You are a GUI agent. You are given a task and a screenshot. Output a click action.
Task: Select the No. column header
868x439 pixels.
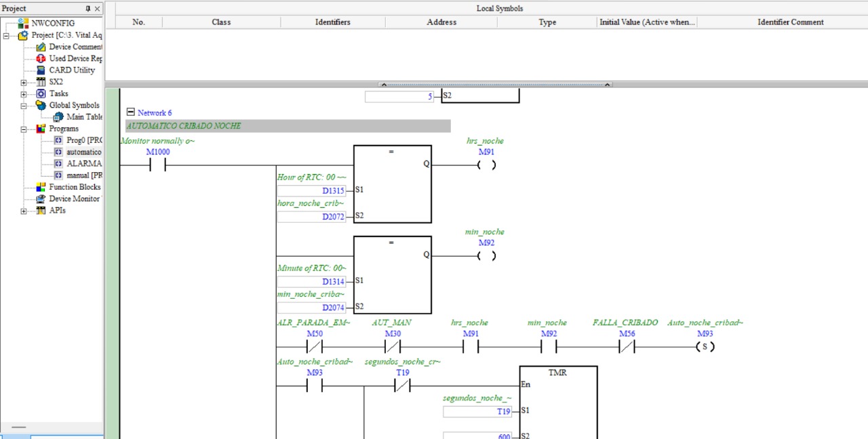[x=138, y=22]
